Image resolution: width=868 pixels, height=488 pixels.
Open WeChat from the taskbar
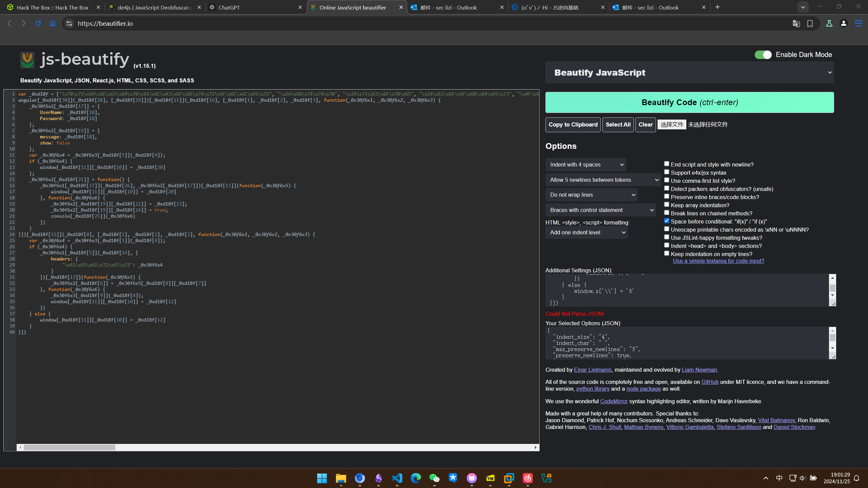pyautogui.click(x=434, y=478)
